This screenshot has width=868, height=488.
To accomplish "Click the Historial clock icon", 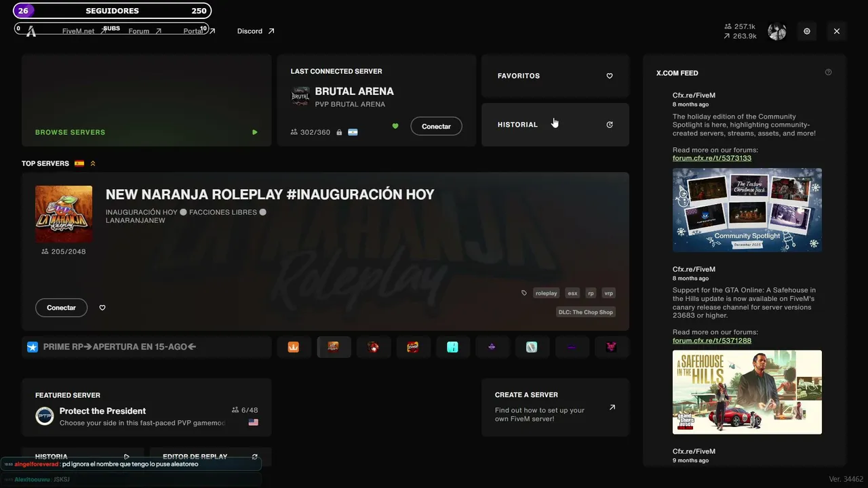I will [610, 125].
